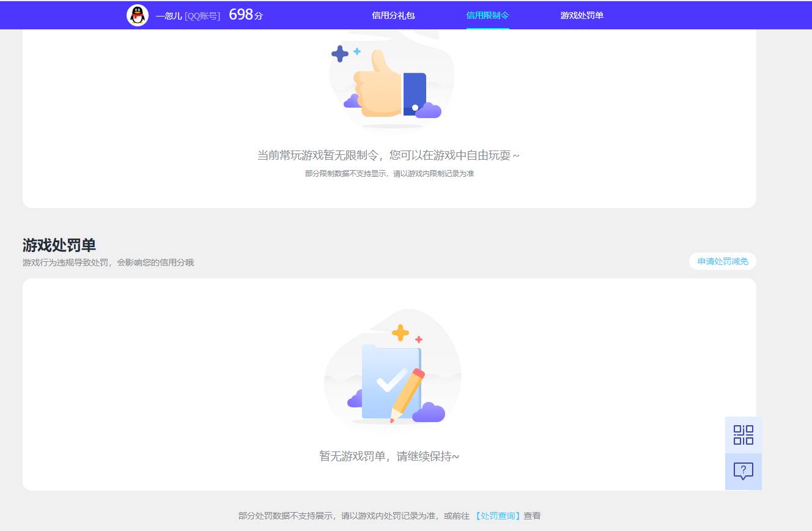
Task: Open the 游戏处罚单 tab in the header
Action: [x=581, y=15]
